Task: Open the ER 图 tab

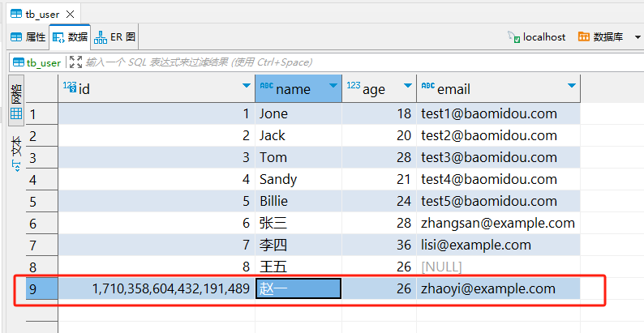Action: coord(114,37)
